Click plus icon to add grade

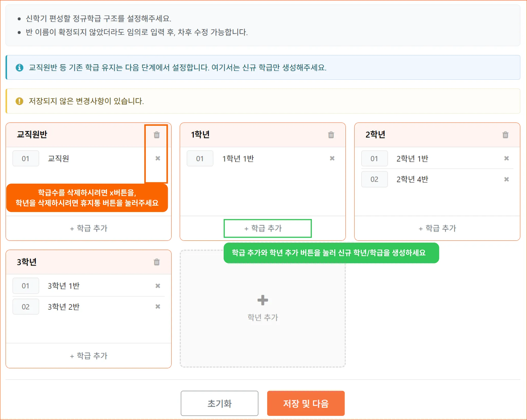pyautogui.click(x=262, y=300)
